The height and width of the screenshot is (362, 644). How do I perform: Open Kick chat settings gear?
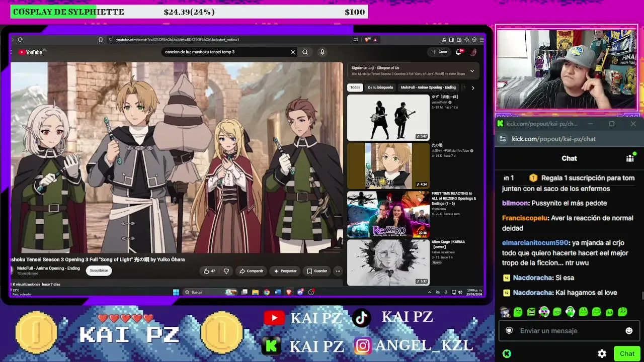[602, 353]
